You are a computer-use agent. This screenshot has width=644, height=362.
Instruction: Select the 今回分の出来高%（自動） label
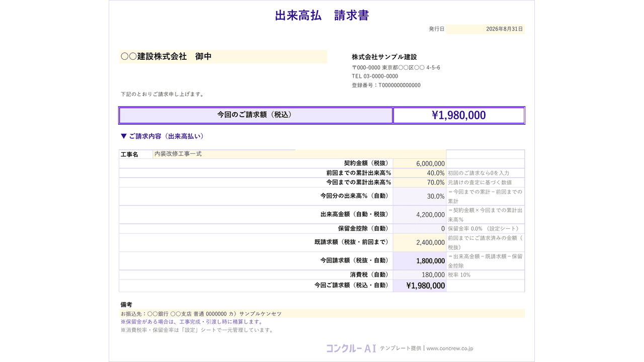355,196
